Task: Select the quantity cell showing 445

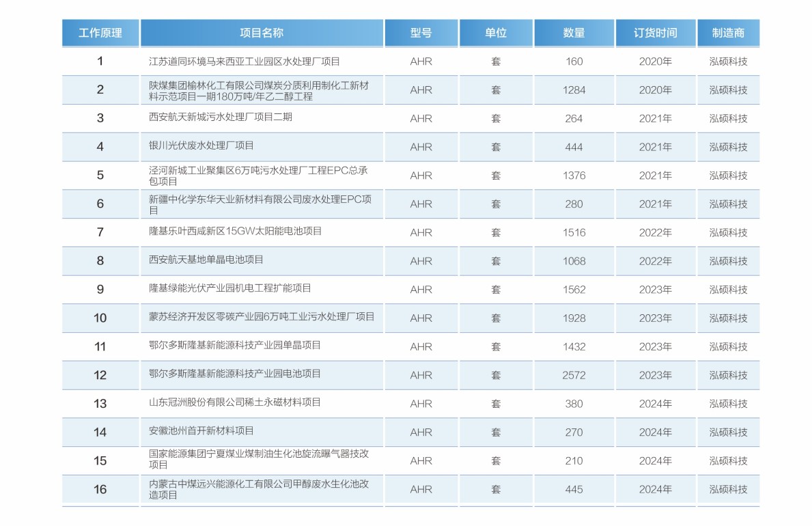Action: (574, 489)
